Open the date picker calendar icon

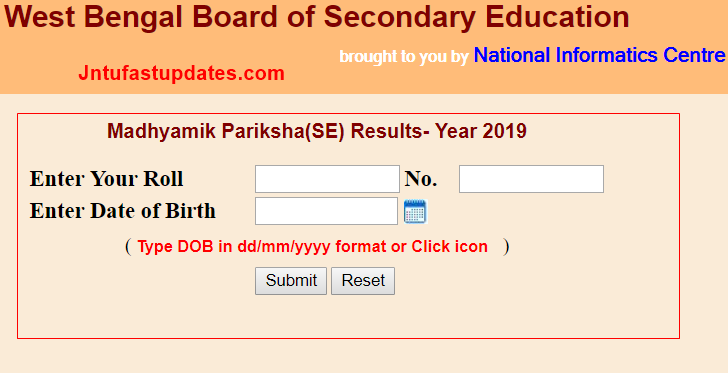(x=415, y=211)
